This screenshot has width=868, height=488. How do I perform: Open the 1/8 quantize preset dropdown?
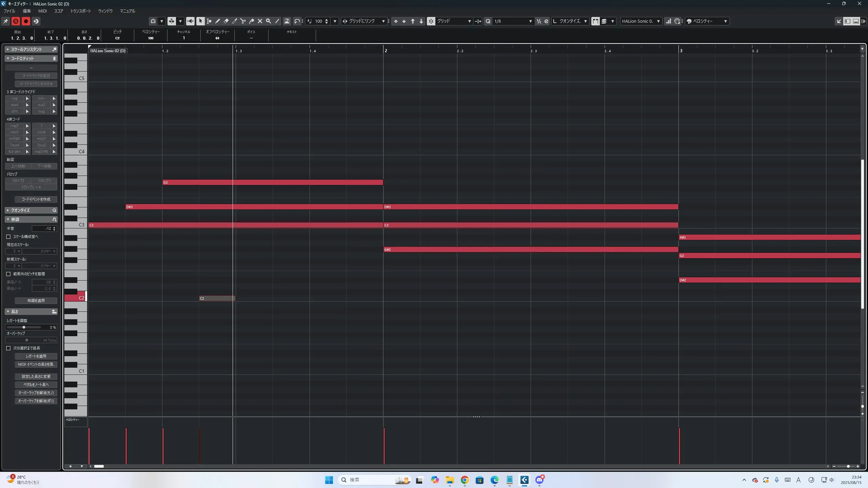click(x=530, y=21)
